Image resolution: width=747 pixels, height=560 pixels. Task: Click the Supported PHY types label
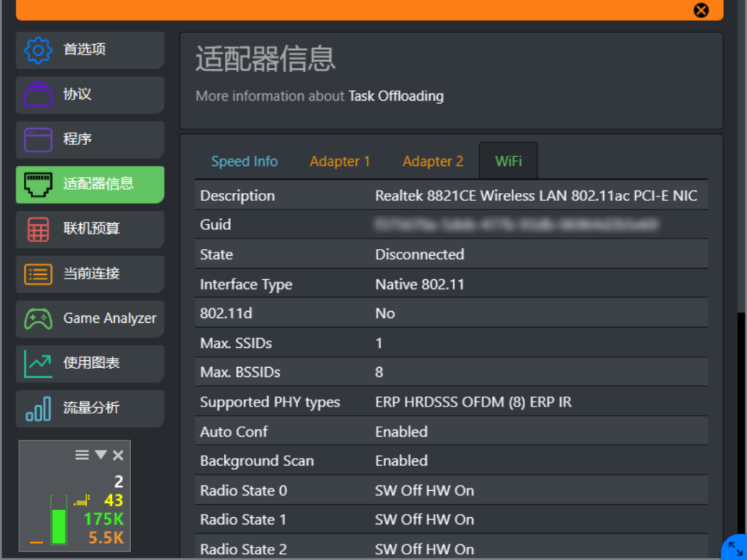click(x=270, y=402)
